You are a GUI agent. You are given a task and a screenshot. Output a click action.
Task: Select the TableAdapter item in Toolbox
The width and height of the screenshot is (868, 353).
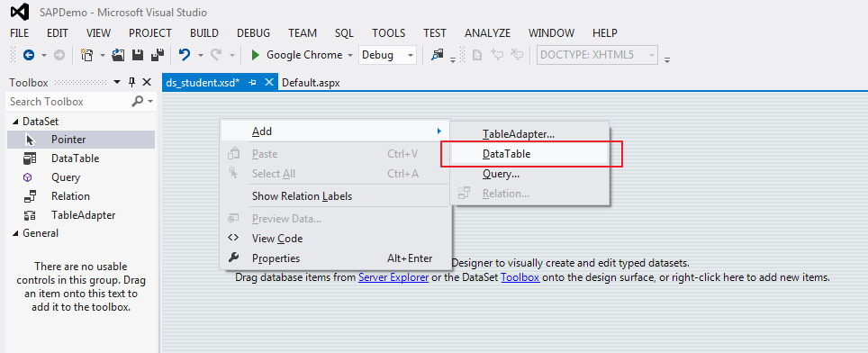point(81,214)
